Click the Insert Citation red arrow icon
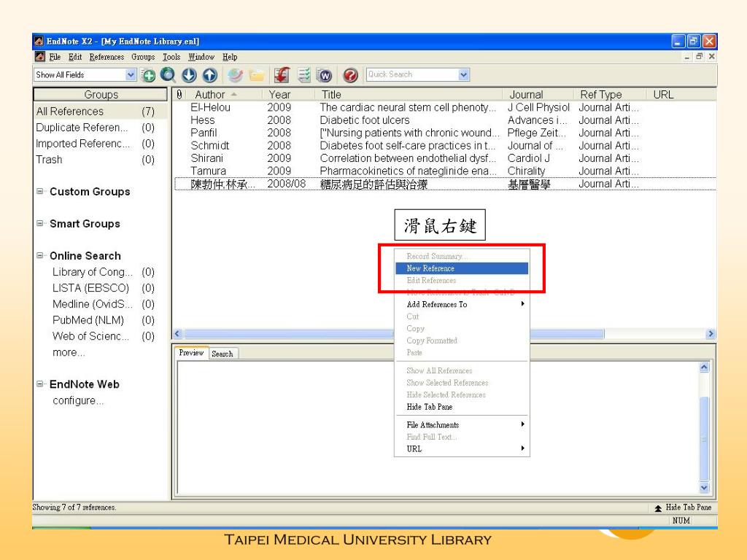This screenshot has width=747, height=560. pyautogui.click(x=282, y=75)
